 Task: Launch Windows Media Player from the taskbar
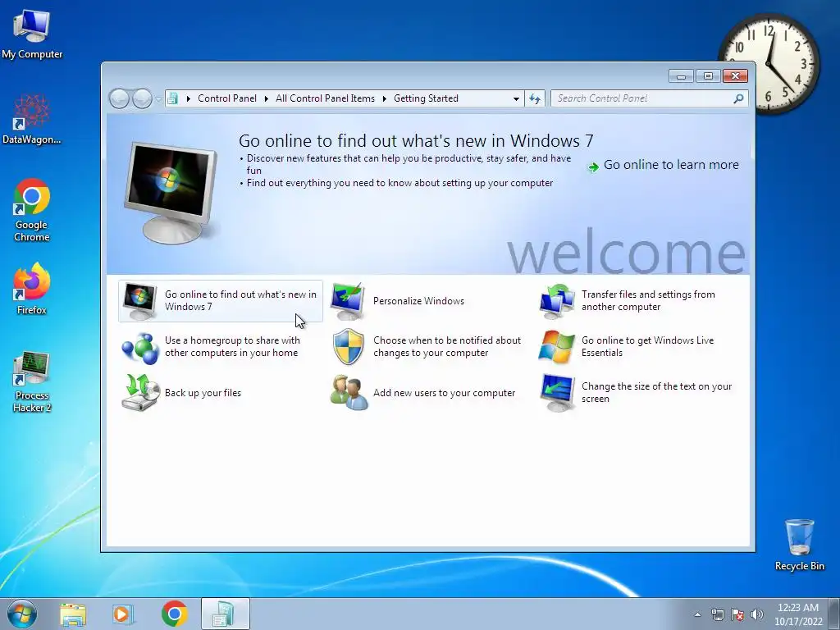123,614
